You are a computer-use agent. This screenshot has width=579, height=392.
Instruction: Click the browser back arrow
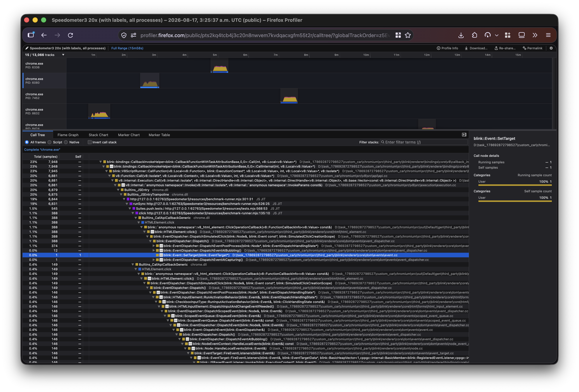pyautogui.click(x=44, y=35)
